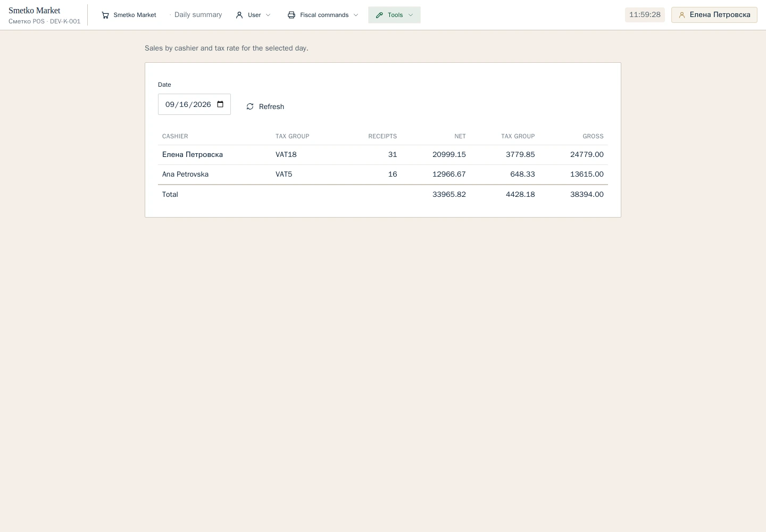Click the Date input field

coord(194,104)
